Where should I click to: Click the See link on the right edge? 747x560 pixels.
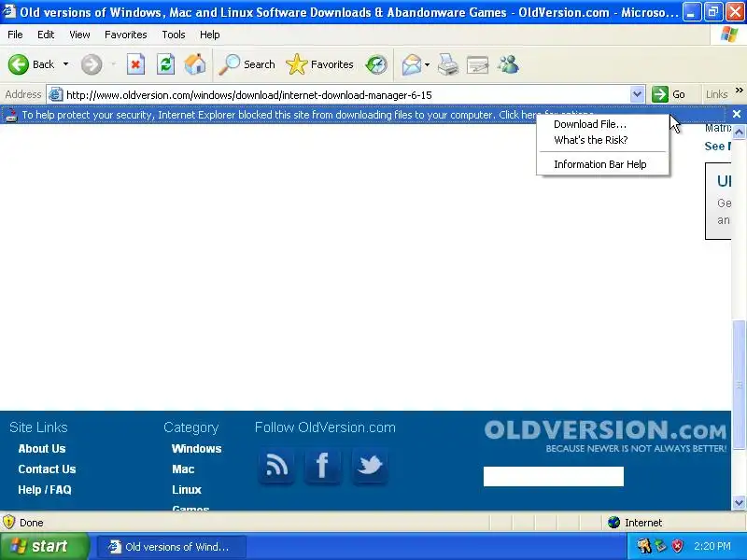pos(717,147)
